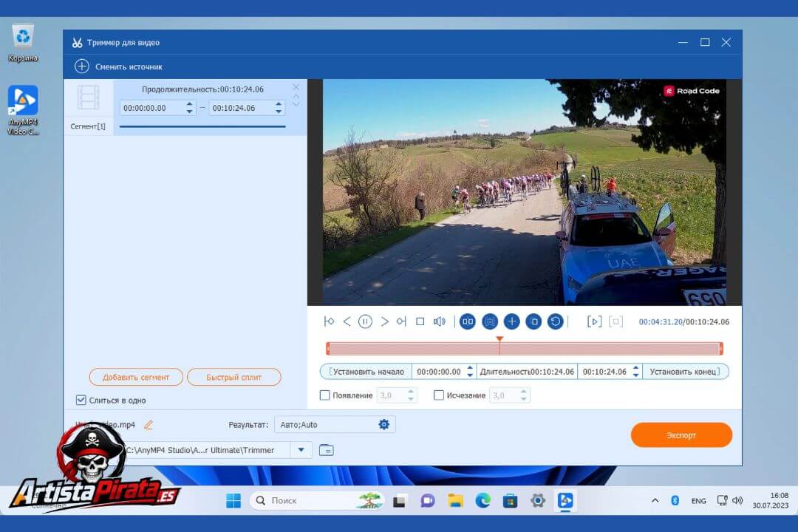Click the blue Segment 1 progress bar
Screen dimensions: 798x532
[202, 126]
